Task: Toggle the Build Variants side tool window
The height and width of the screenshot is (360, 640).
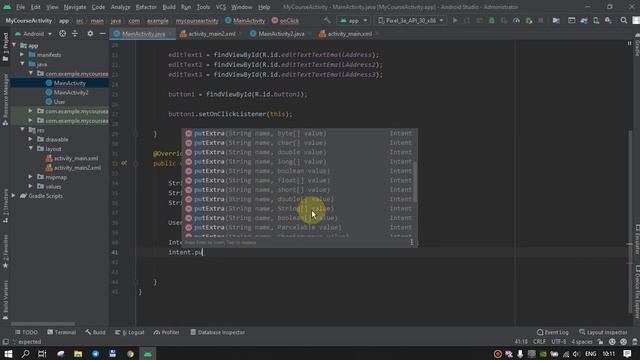Action: tap(5, 299)
